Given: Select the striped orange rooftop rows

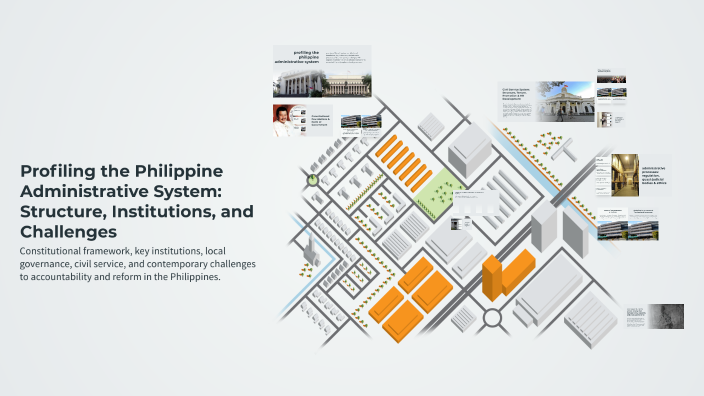Looking at the screenshot, I should coord(404,163).
